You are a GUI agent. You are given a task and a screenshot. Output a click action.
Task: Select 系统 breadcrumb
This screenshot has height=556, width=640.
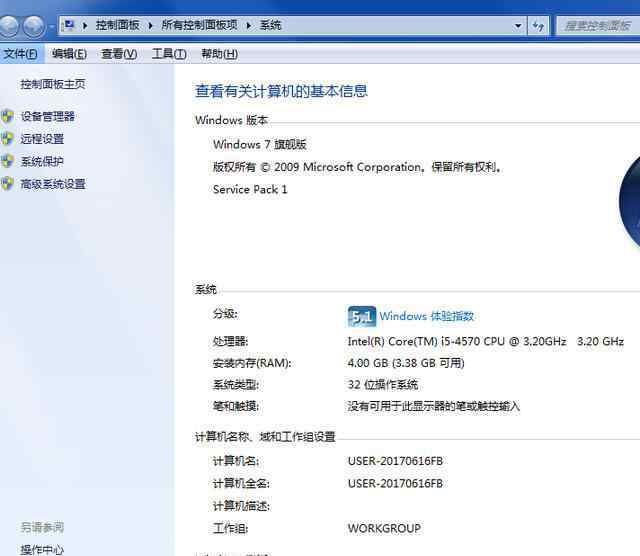(x=270, y=25)
